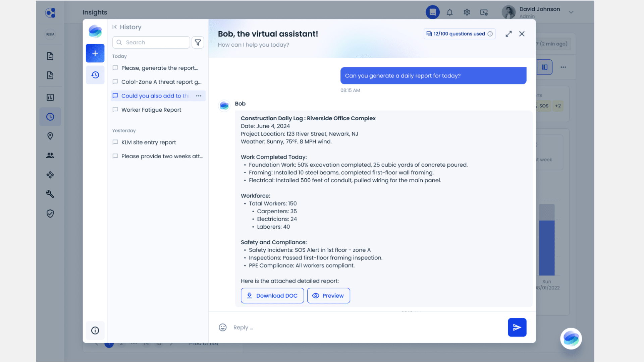644x362 pixels.
Task: Open chat history clock icon
Action: coord(95,75)
